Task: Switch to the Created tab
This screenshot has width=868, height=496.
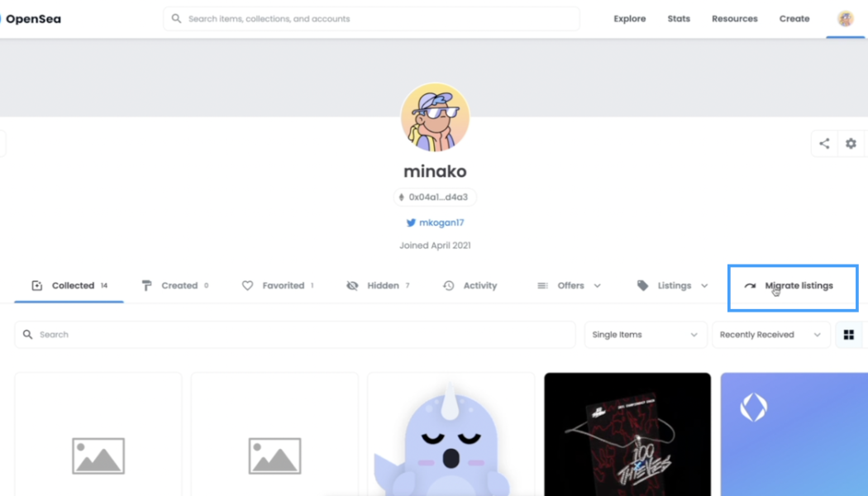Action: coord(175,286)
